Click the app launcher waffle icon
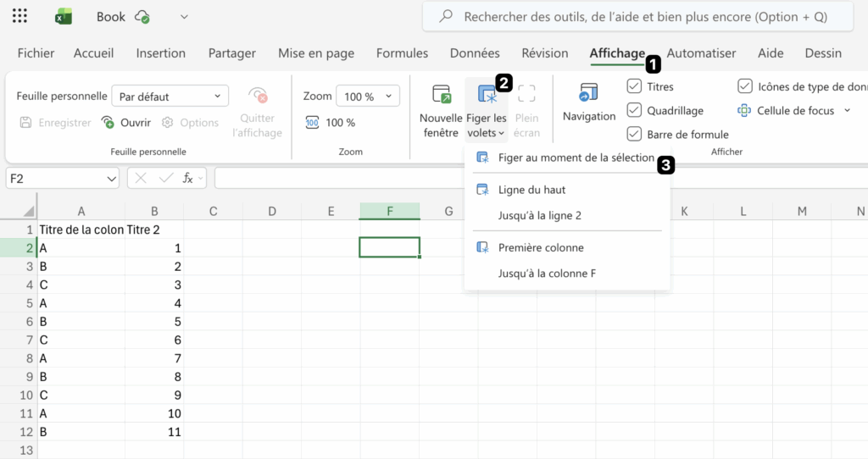The width and height of the screenshot is (868, 459). tap(20, 16)
